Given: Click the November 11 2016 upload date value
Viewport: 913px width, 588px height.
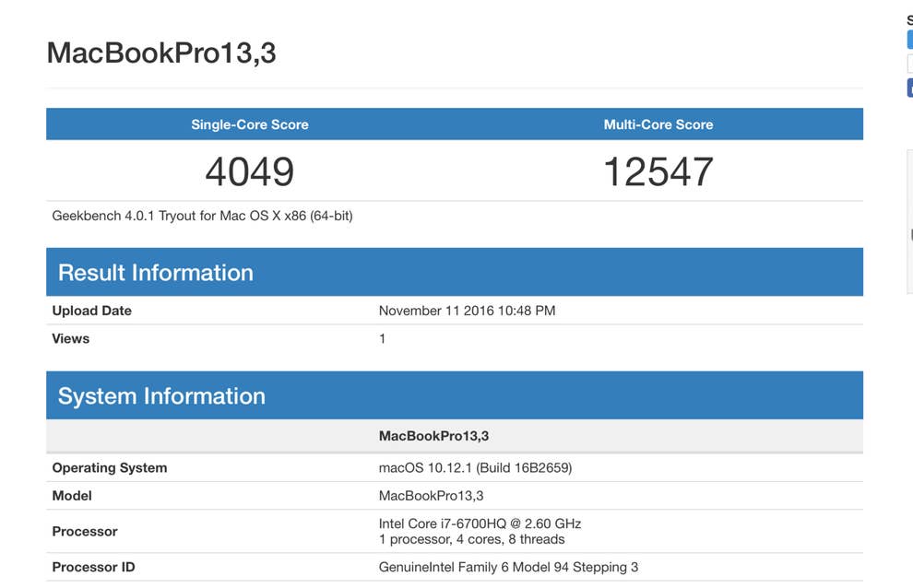Looking at the screenshot, I should [x=467, y=311].
